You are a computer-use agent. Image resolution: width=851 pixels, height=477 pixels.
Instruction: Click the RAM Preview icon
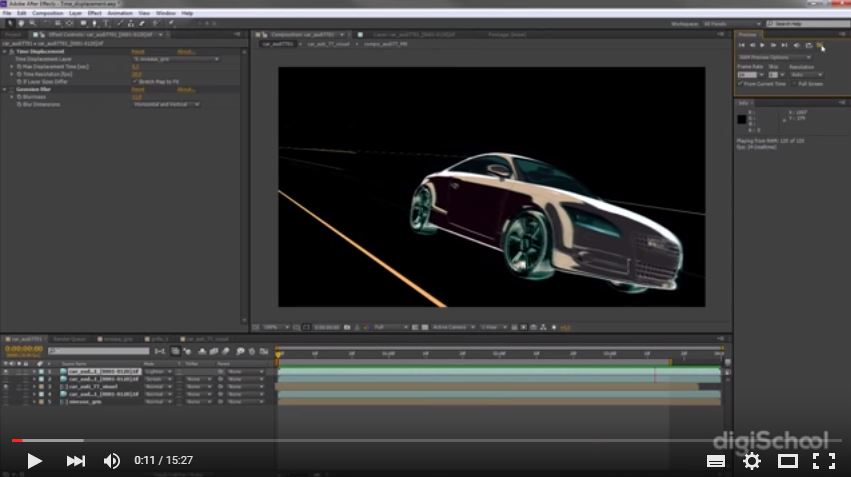pyautogui.click(x=820, y=46)
